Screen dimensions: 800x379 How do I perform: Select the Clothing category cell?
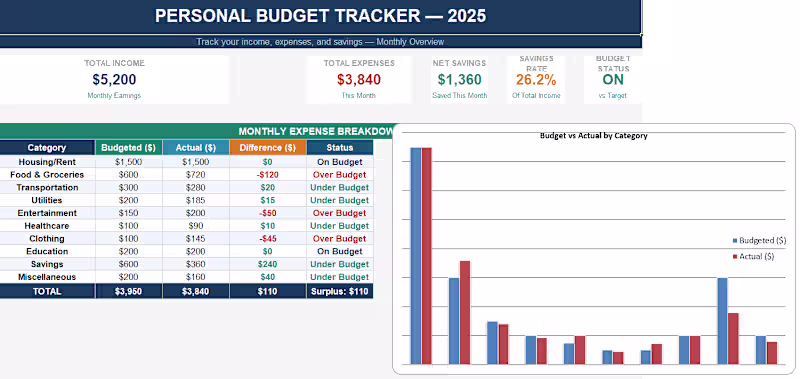pos(47,238)
